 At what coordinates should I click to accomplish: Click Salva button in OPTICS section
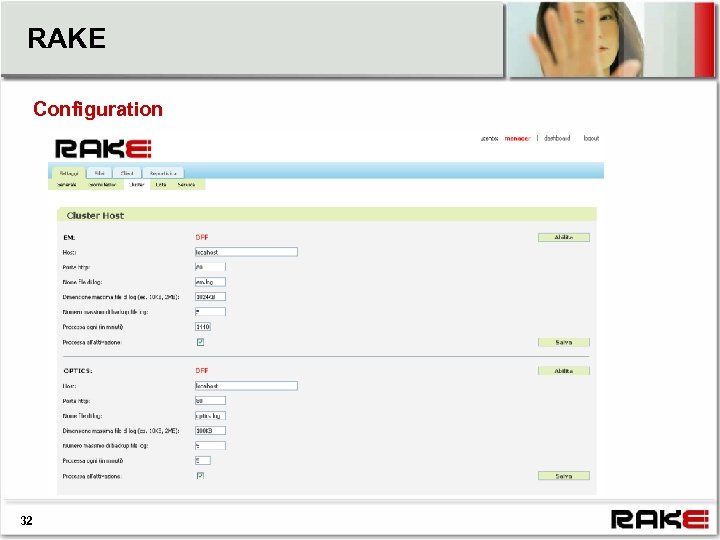click(x=564, y=476)
